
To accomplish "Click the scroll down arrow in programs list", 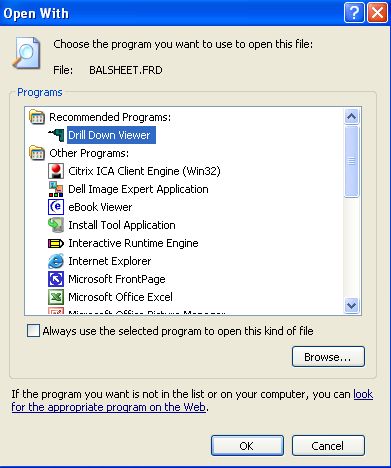I will tap(352, 305).
